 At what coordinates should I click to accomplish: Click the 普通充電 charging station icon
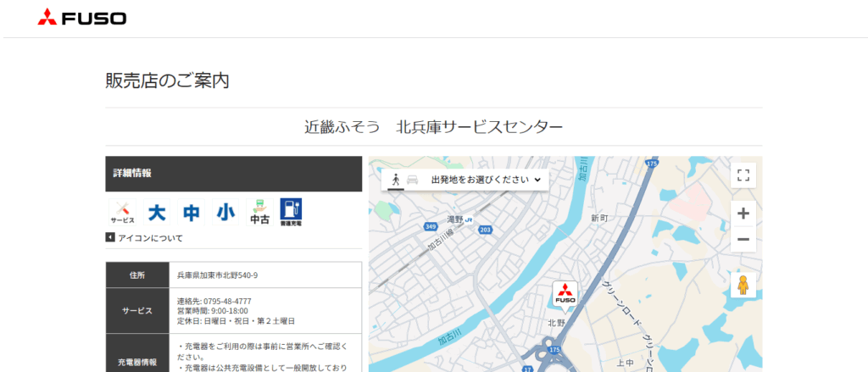tap(292, 212)
